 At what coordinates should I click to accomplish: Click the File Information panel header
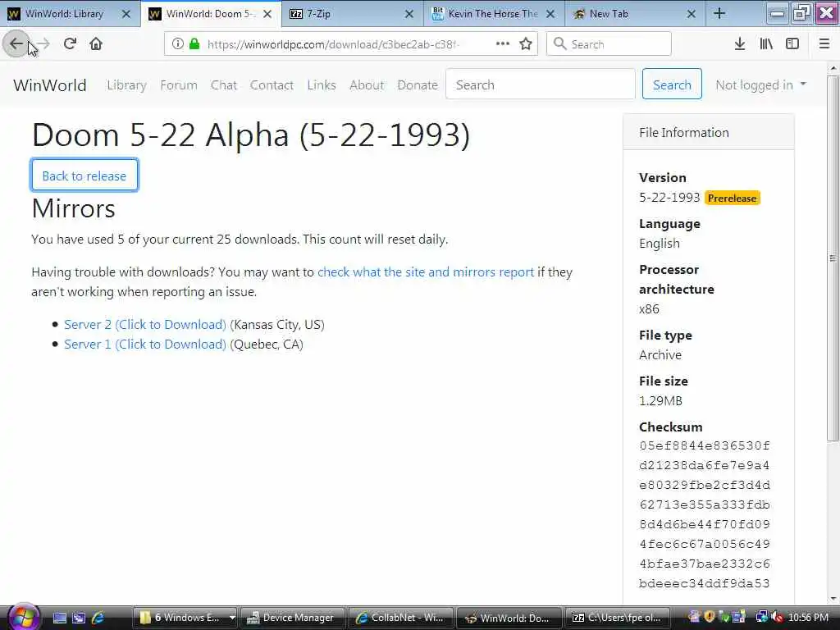coord(709,132)
